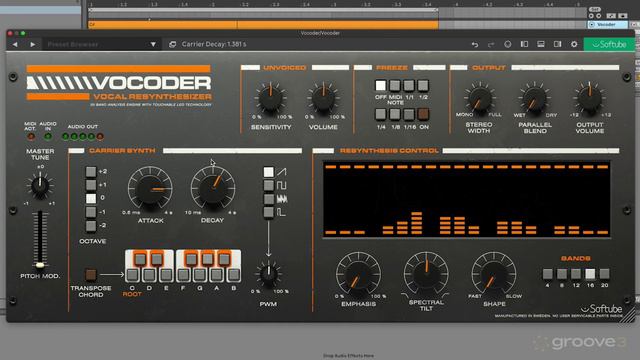The image size is (640, 360).
Task: Set Freeze to 1/8
Action: [x=395, y=114]
